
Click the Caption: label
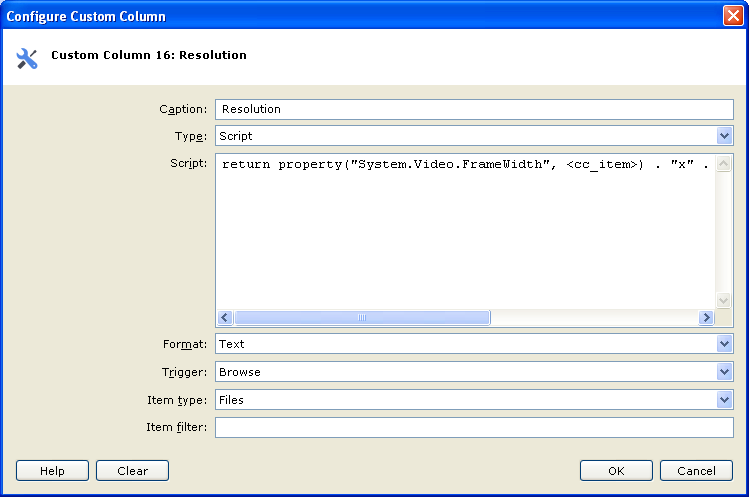[x=183, y=109]
